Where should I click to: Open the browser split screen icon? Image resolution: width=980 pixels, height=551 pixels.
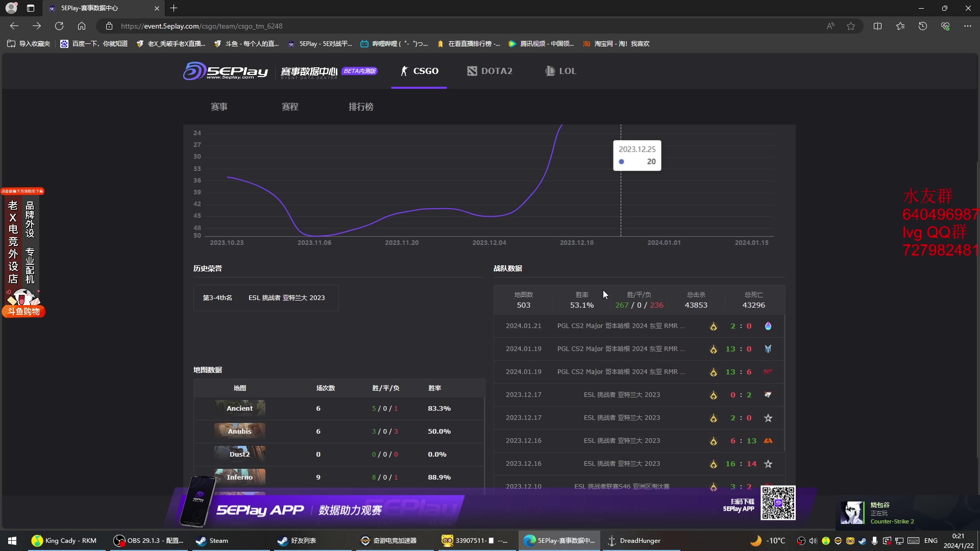click(x=877, y=26)
